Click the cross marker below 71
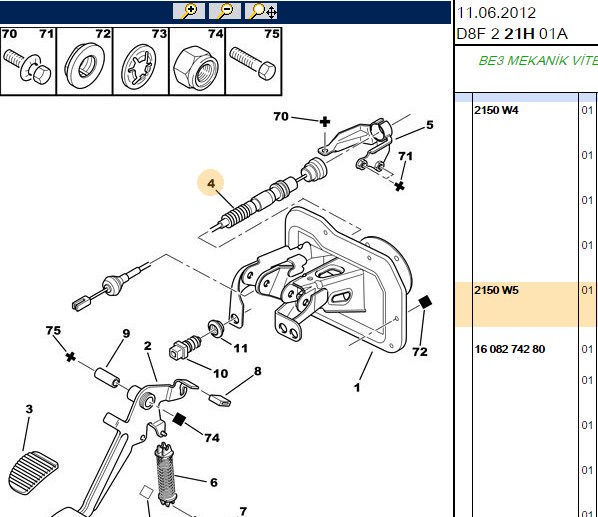598x517 pixels. click(x=399, y=186)
